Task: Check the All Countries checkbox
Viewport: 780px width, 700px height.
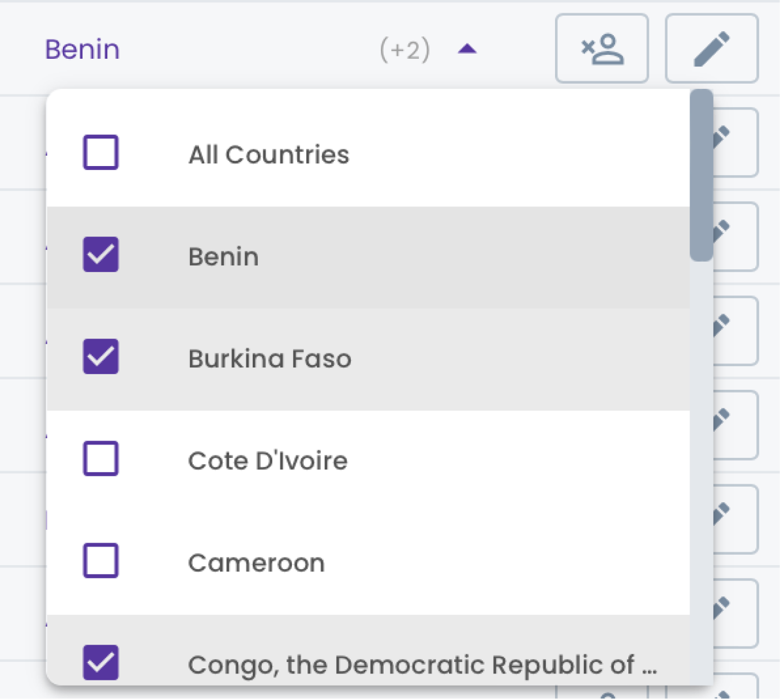Action: 101,153
